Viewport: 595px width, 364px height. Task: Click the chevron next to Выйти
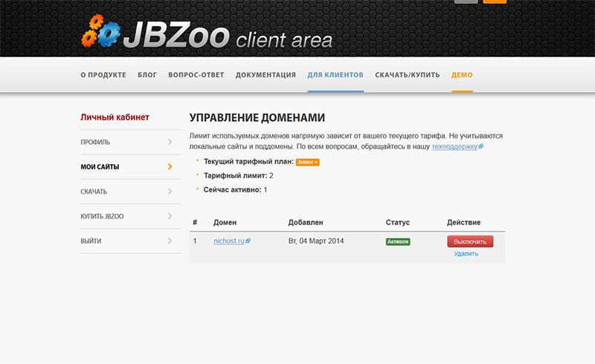click(x=170, y=241)
